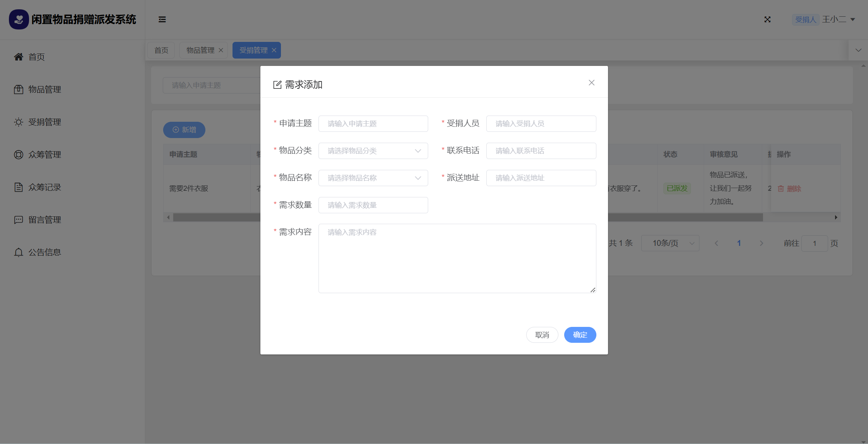
Task: Click the 确定 confirm button
Action: tap(580, 335)
